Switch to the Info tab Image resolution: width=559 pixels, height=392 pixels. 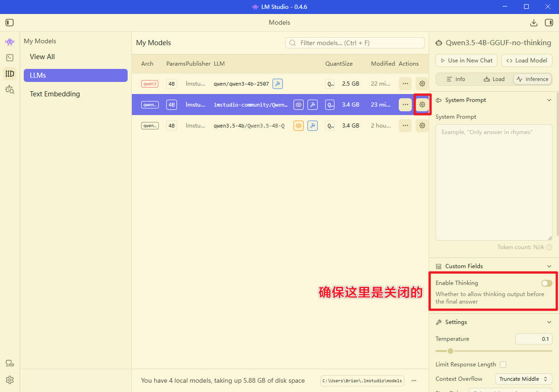point(456,79)
